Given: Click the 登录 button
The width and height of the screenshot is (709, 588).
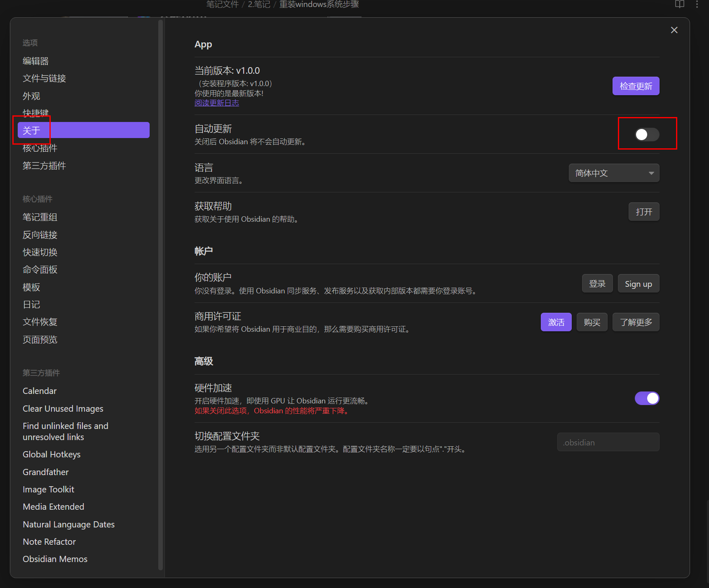Looking at the screenshot, I should [x=597, y=283].
